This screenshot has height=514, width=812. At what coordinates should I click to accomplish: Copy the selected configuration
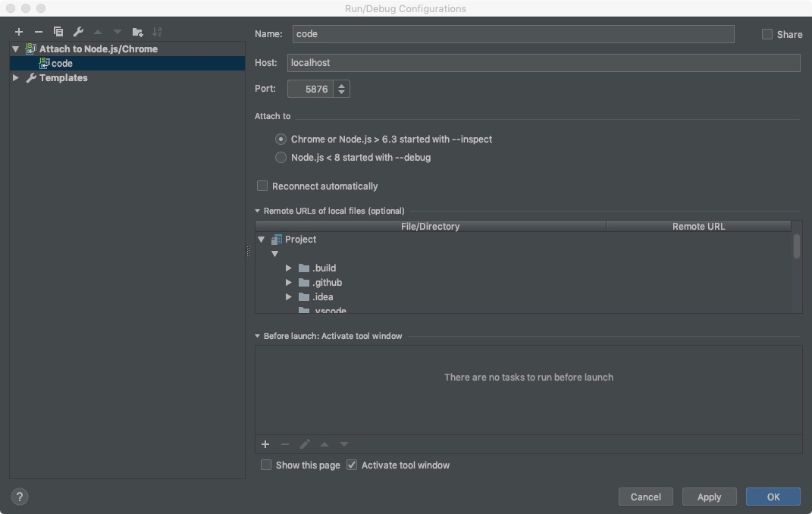pyautogui.click(x=58, y=32)
